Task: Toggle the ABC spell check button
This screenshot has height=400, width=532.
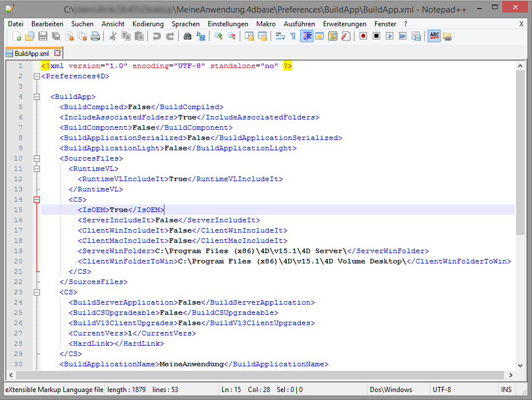Action: (x=434, y=36)
